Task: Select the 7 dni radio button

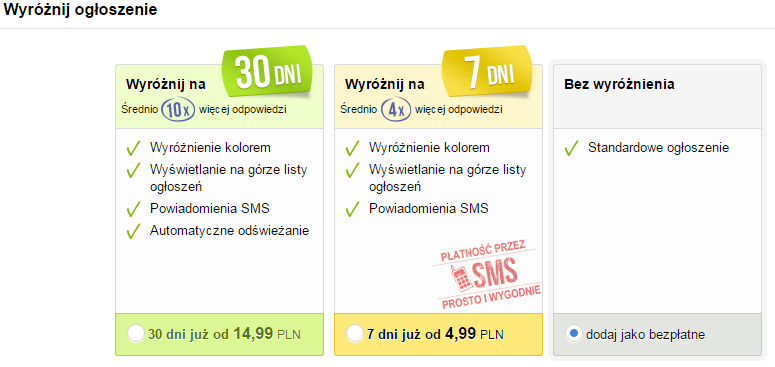Action: click(355, 334)
